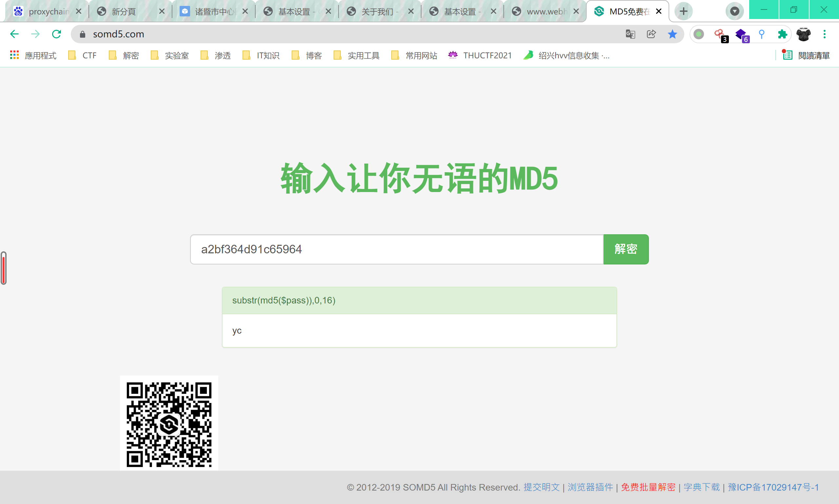The image size is (839, 504).
Task: Open the 绍兴hvv信息收集 bookmark
Action: [x=566, y=55]
